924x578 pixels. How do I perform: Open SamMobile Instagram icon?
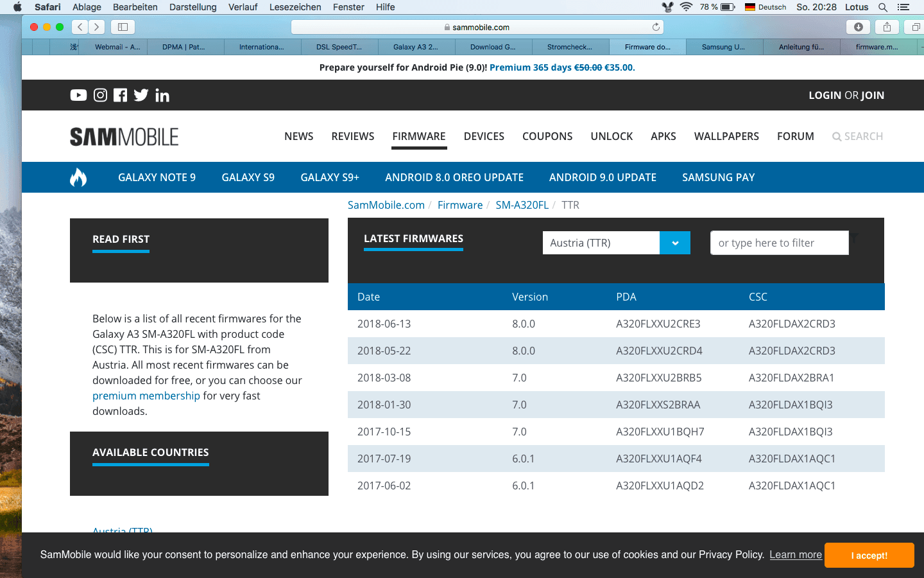101,95
